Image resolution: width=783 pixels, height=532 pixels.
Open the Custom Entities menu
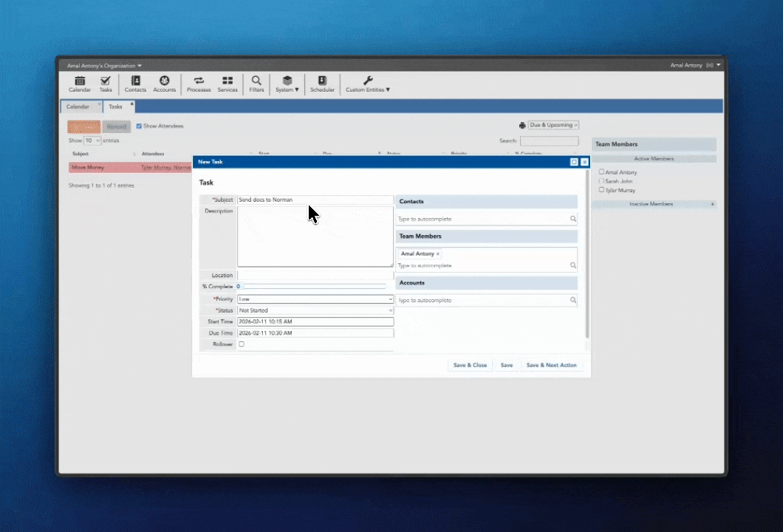tap(367, 86)
